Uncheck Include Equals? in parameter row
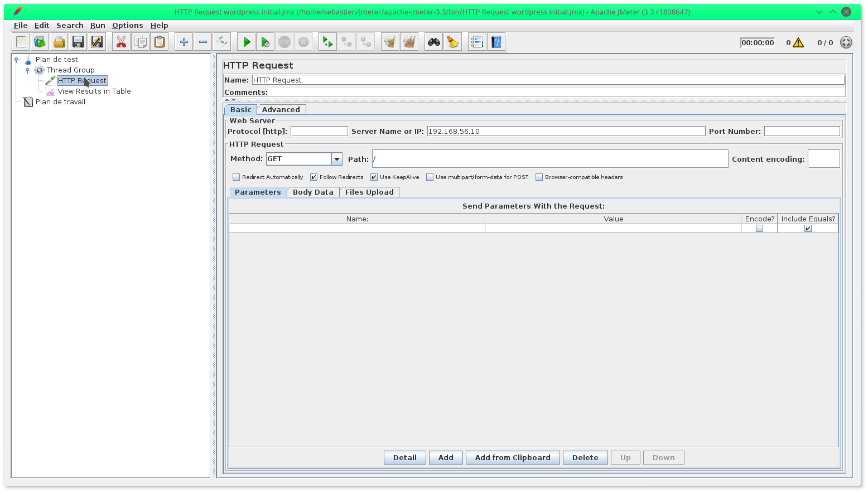This screenshot has width=868, height=493. 808,229
